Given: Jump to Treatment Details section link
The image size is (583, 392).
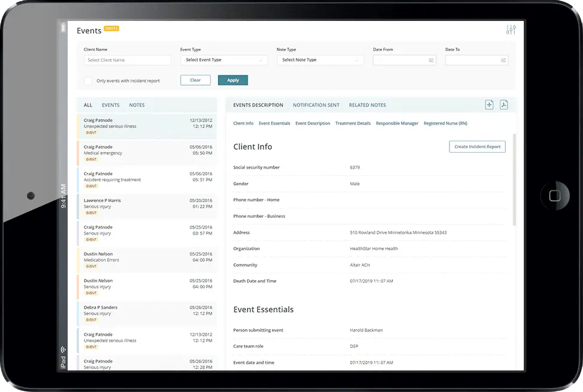Looking at the screenshot, I should coord(353,123).
